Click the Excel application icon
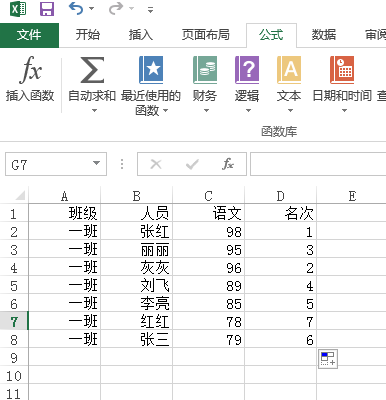 [18, 9]
